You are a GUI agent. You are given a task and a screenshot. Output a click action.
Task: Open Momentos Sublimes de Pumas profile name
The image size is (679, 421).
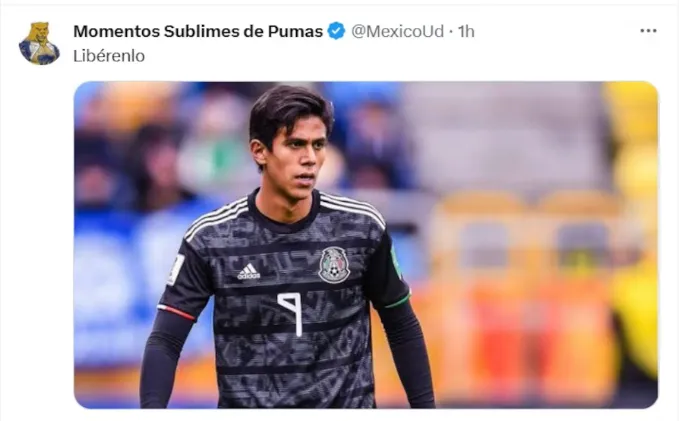click(198, 31)
